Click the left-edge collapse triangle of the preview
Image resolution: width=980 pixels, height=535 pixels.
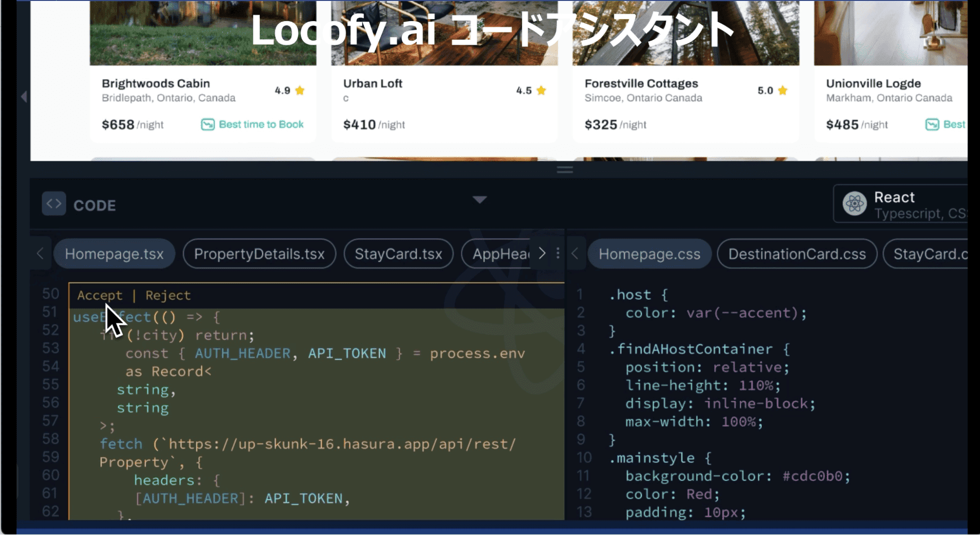click(x=24, y=97)
